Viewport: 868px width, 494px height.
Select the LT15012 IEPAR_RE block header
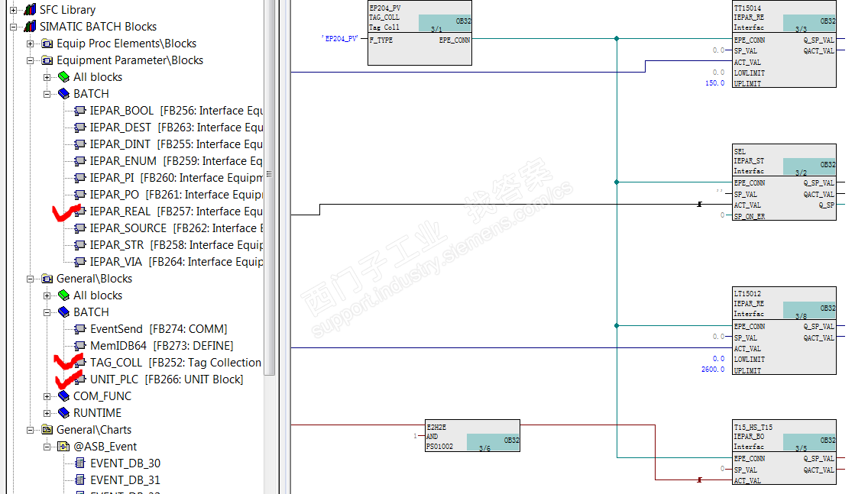pos(784,303)
